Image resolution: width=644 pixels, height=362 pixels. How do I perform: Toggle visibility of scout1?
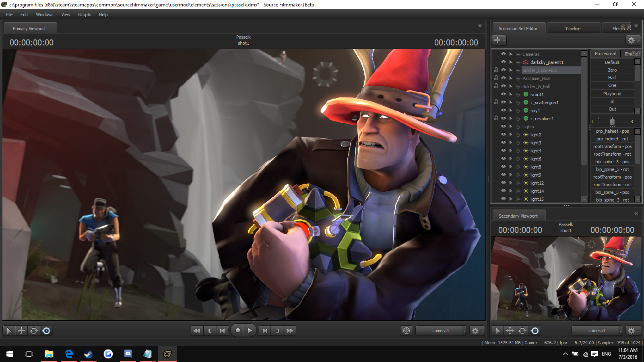click(504, 94)
